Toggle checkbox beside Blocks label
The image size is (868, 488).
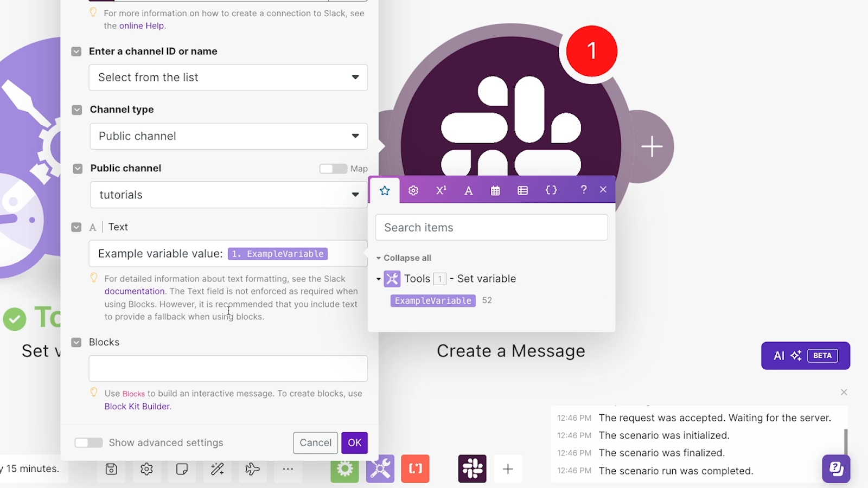pos(76,343)
